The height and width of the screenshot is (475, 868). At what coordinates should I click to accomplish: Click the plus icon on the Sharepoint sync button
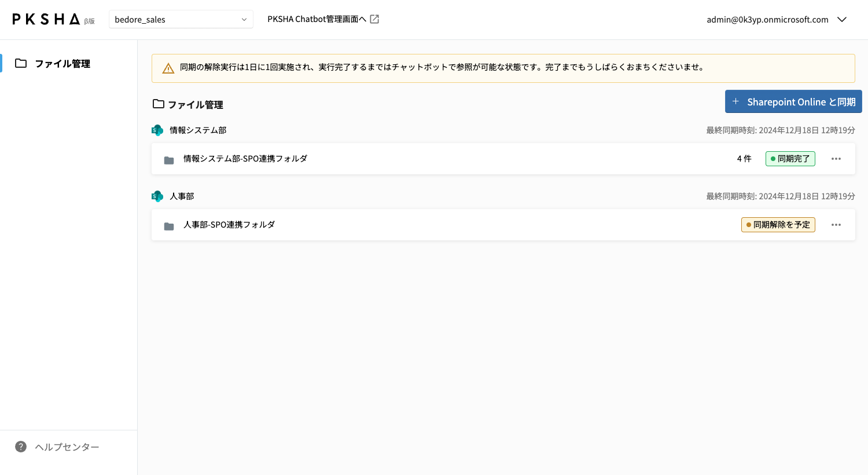pyautogui.click(x=735, y=101)
